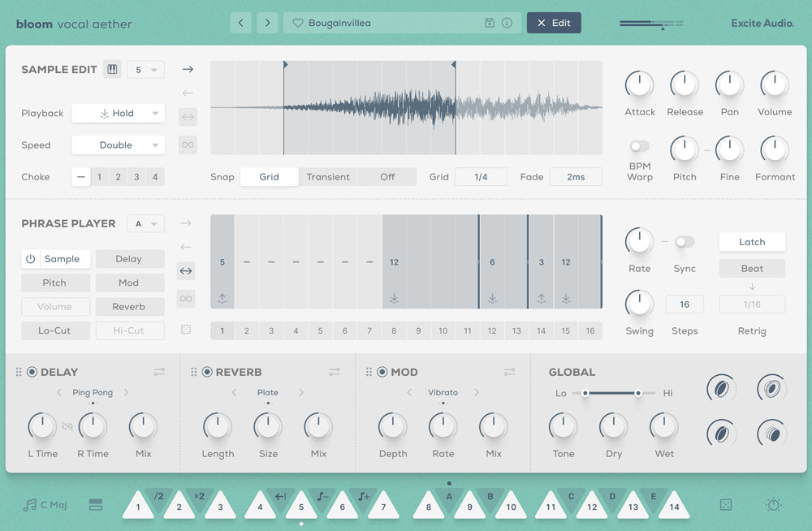Toggle BPM Warp on
This screenshot has width=812, height=531.
639,147
